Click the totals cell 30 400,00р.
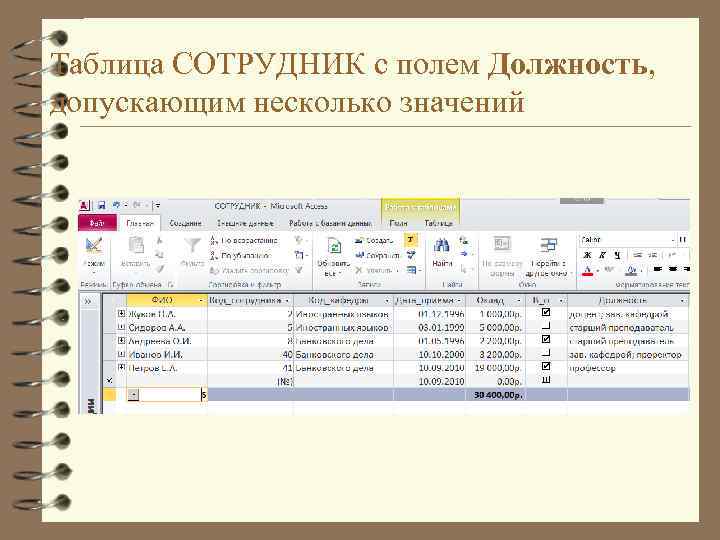 pyautogui.click(x=495, y=395)
